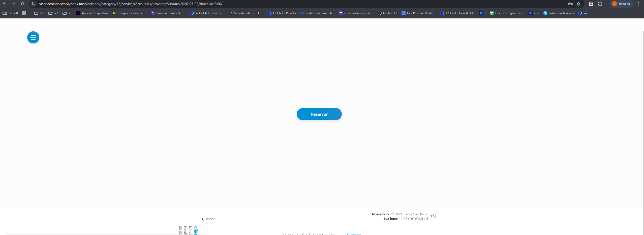This screenshot has width=644, height=235.
Task: Expand the V2 bookmarks folder
Action: tap(53, 13)
